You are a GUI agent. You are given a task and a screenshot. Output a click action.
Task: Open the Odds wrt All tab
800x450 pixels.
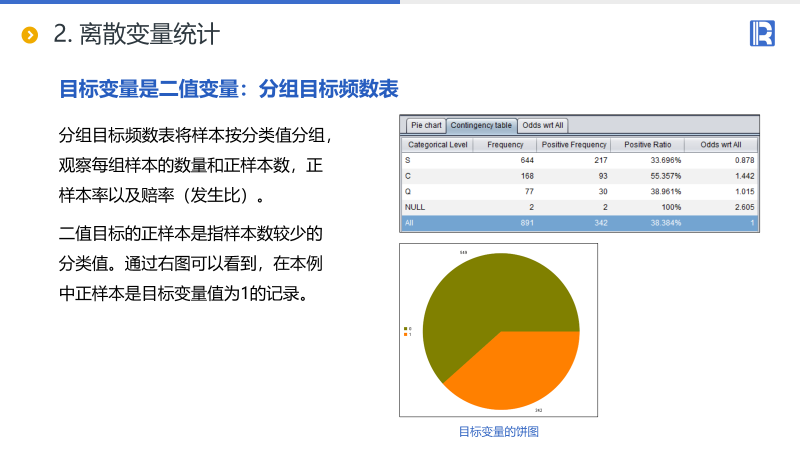click(x=543, y=125)
